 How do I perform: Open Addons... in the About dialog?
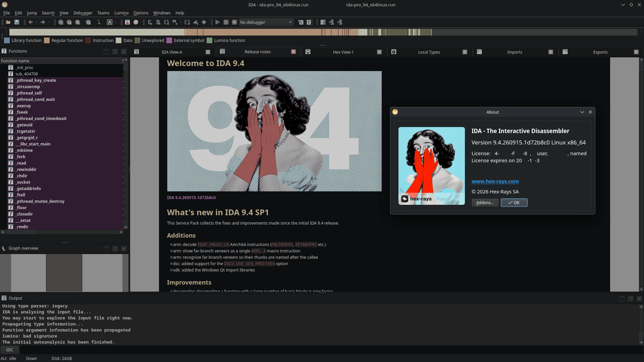(485, 202)
